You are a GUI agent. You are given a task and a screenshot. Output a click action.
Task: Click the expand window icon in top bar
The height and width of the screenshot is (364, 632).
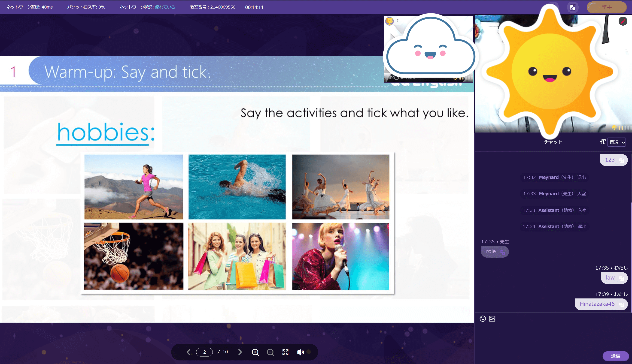[573, 7]
